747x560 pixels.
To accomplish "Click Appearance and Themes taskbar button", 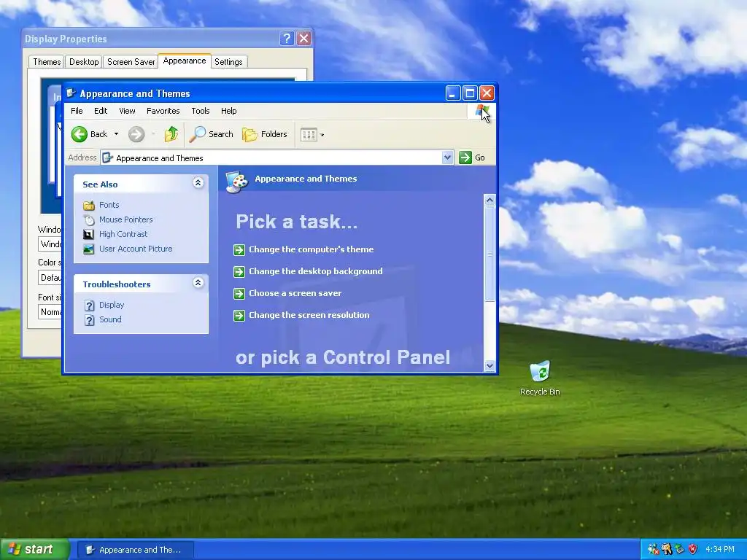I will click(135, 550).
